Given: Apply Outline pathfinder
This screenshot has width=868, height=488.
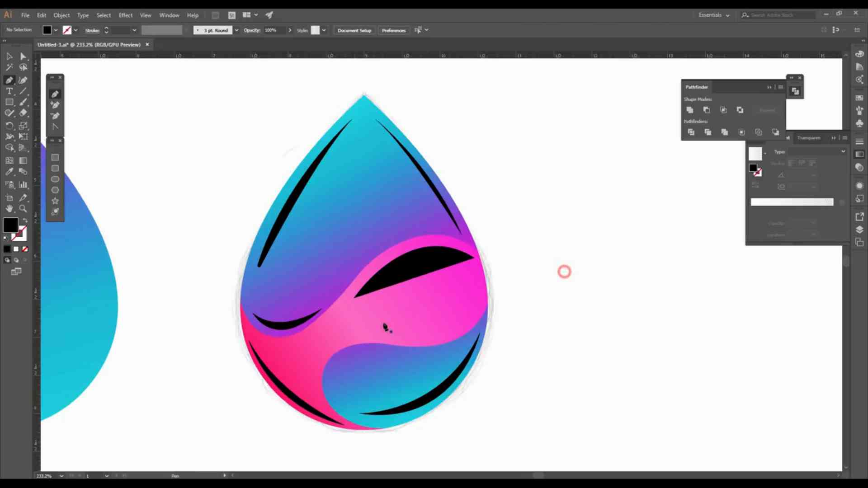Looking at the screenshot, I should (x=759, y=132).
